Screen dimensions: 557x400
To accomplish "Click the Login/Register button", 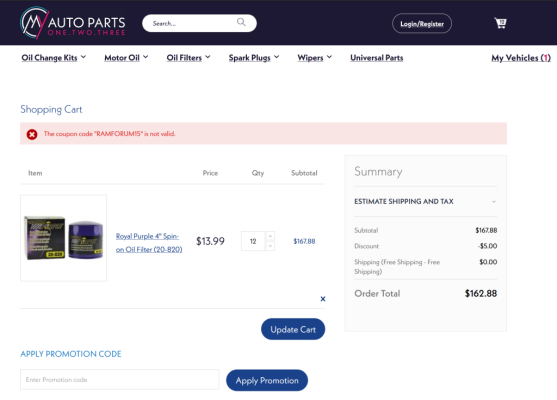I will click(422, 23).
